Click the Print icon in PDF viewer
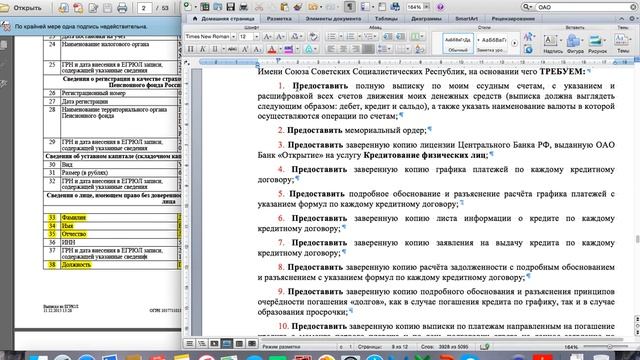 tap(122, 8)
